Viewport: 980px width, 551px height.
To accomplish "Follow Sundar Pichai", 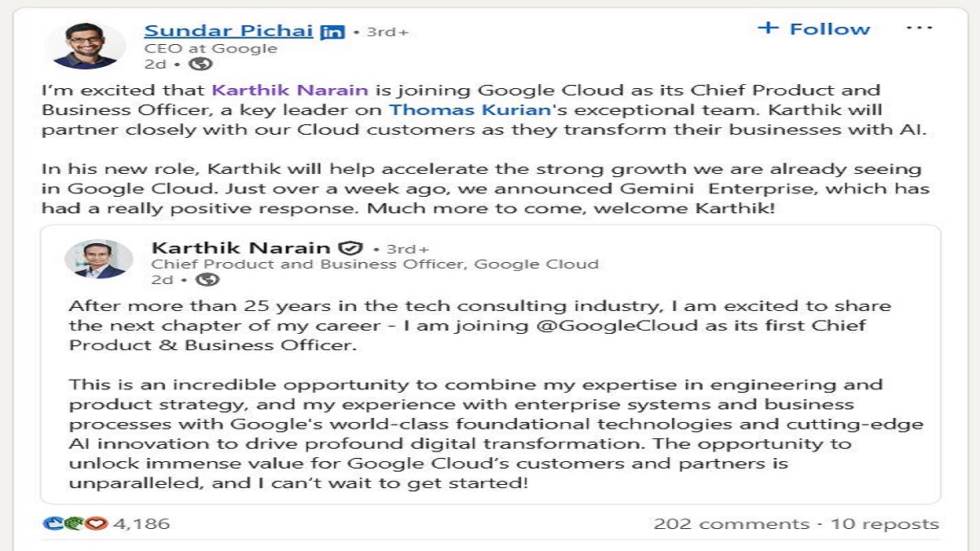I will coord(813,29).
